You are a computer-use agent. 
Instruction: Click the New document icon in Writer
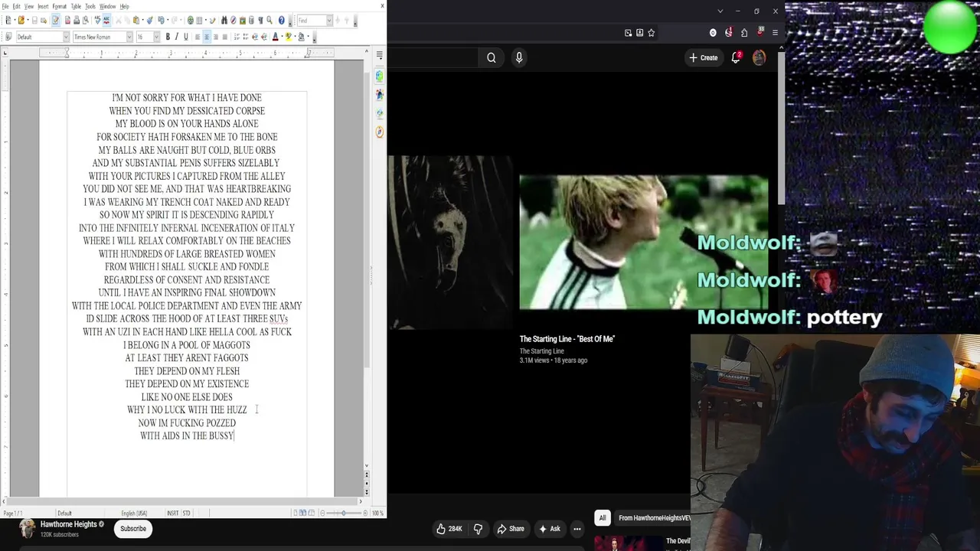8,21
